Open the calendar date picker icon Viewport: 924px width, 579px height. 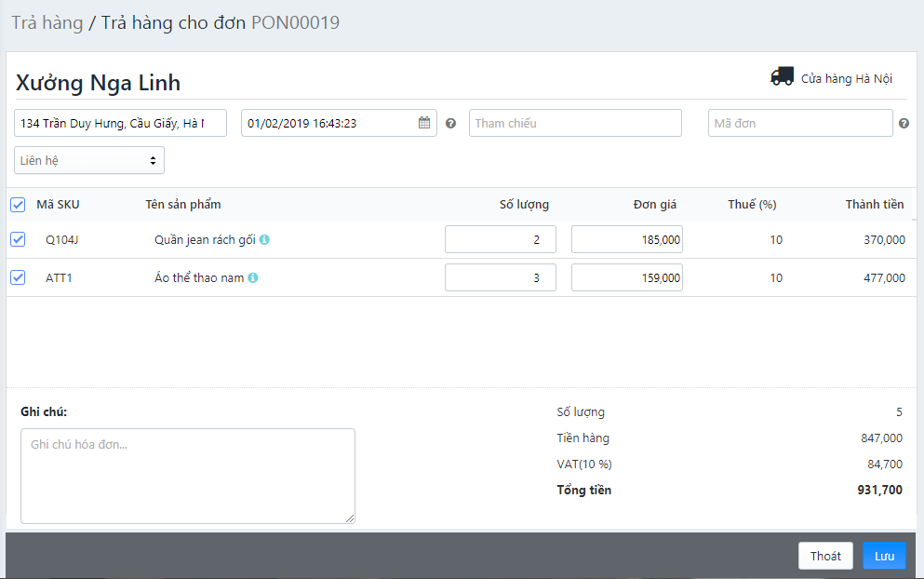[x=424, y=123]
